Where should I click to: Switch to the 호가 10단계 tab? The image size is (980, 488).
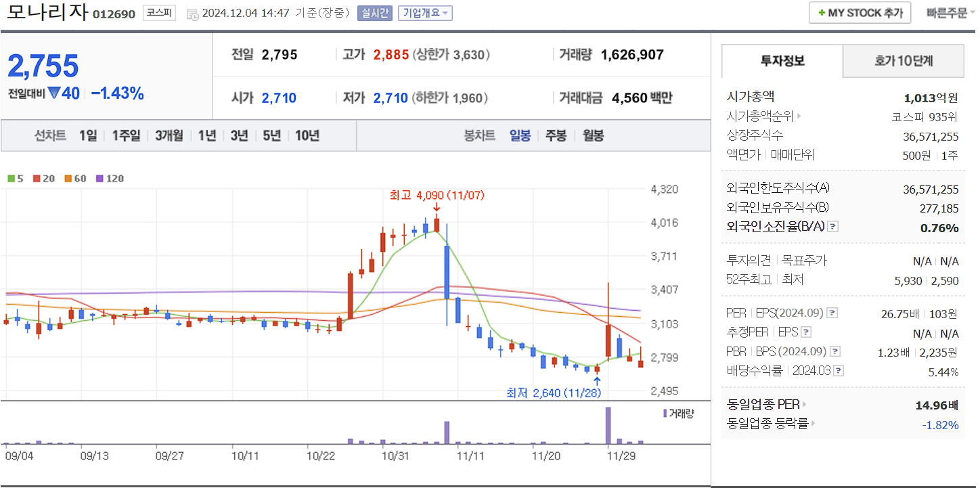coord(904,61)
